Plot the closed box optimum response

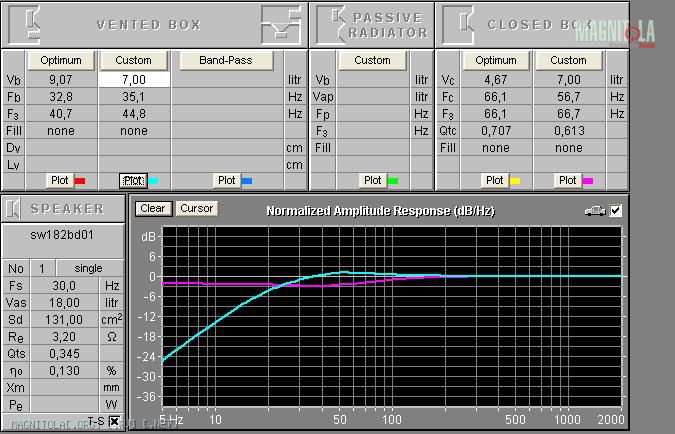coord(494,180)
